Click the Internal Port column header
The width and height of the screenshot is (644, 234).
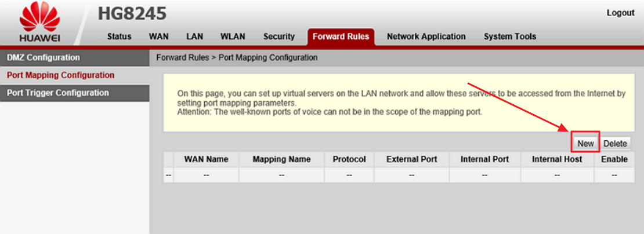(484, 159)
